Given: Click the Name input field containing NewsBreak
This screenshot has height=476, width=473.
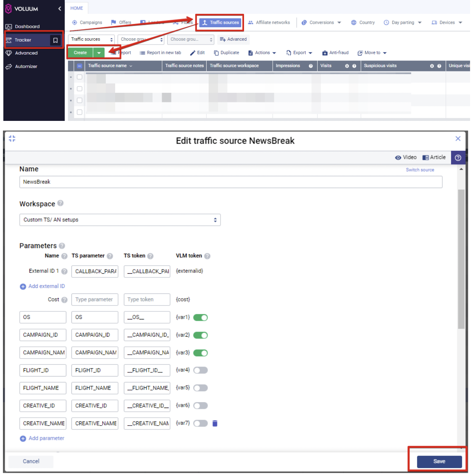Looking at the screenshot, I should (231, 182).
